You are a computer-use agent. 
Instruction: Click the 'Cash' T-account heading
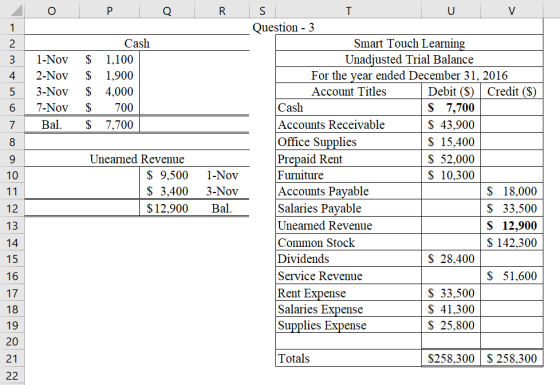(137, 43)
